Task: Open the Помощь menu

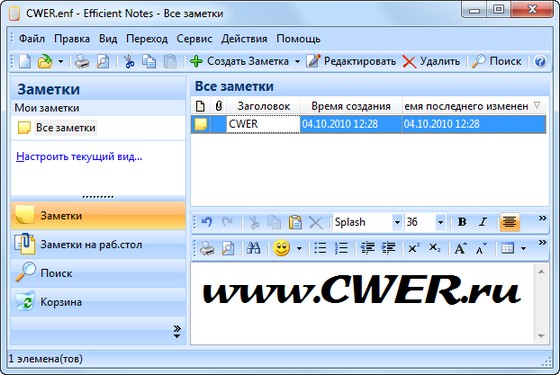Action: (298, 38)
